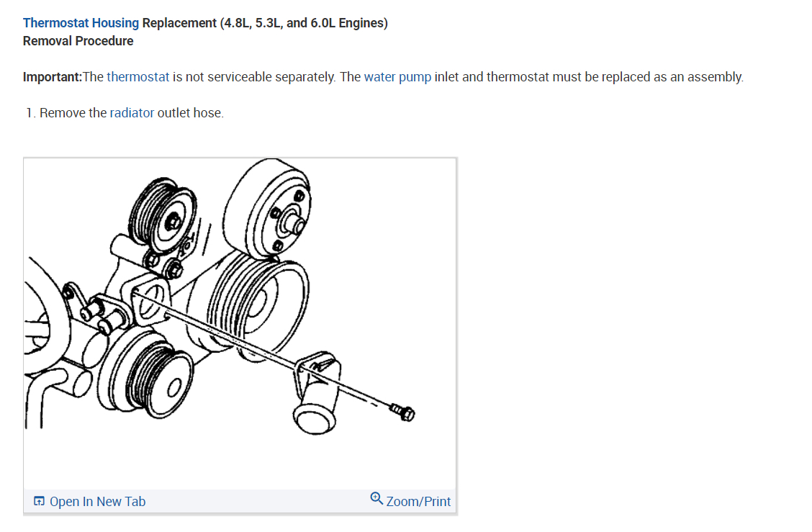Click the loose bolt in the diagram
The height and width of the screenshot is (532, 812).
[x=402, y=412]
